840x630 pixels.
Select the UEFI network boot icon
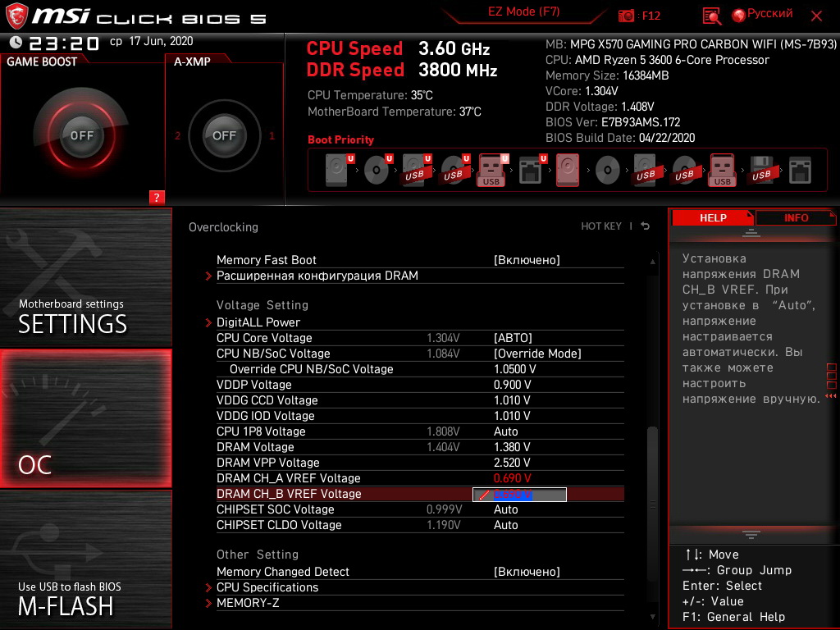pos(532,171)
